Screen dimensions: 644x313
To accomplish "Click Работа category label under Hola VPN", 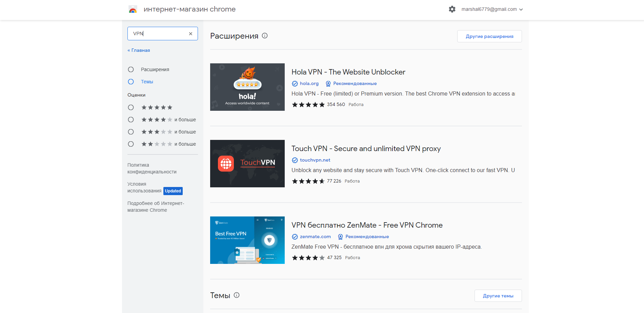I will click(x=356, y=104).
